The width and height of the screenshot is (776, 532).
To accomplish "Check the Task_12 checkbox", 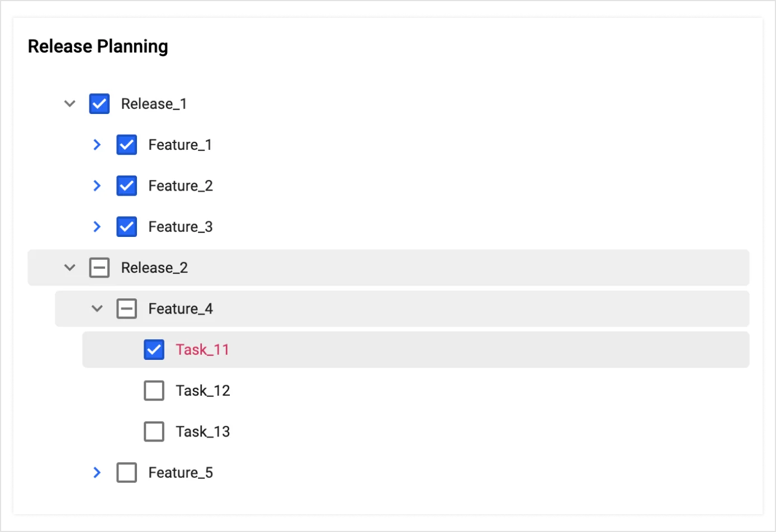I will click(x=154, y=390).
